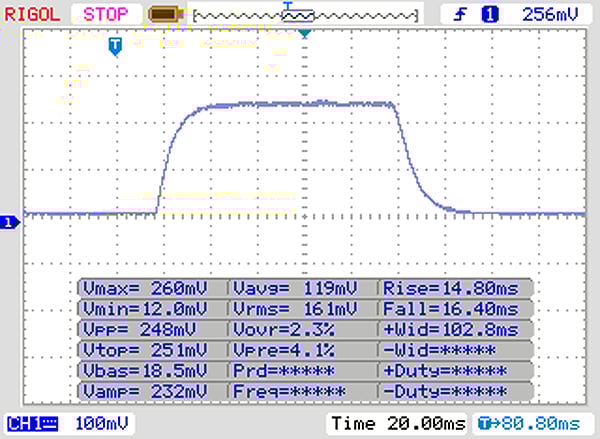The width and height of the screenshot is (600, 439).
Task: Click the RIGOL brand logo
Action: click(32, 15)
